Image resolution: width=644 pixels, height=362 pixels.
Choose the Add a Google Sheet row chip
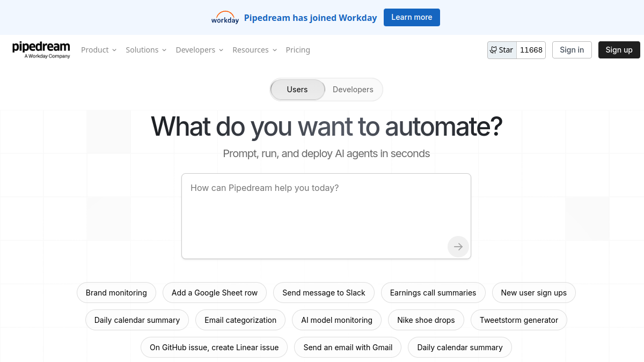(215, 293)
